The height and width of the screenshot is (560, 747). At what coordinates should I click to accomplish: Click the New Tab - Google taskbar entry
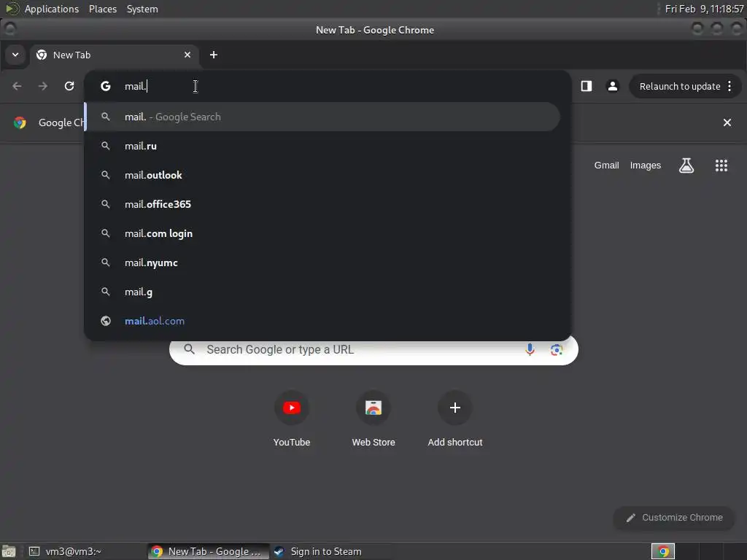click(208, 551)
